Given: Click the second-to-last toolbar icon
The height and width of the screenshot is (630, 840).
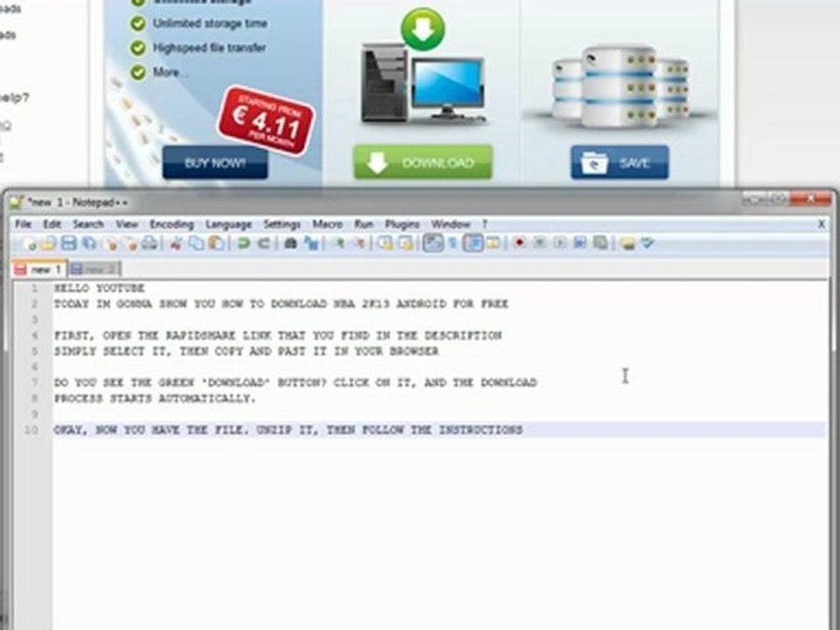Looking at the screenshot, I should click(x=627, y=244).
